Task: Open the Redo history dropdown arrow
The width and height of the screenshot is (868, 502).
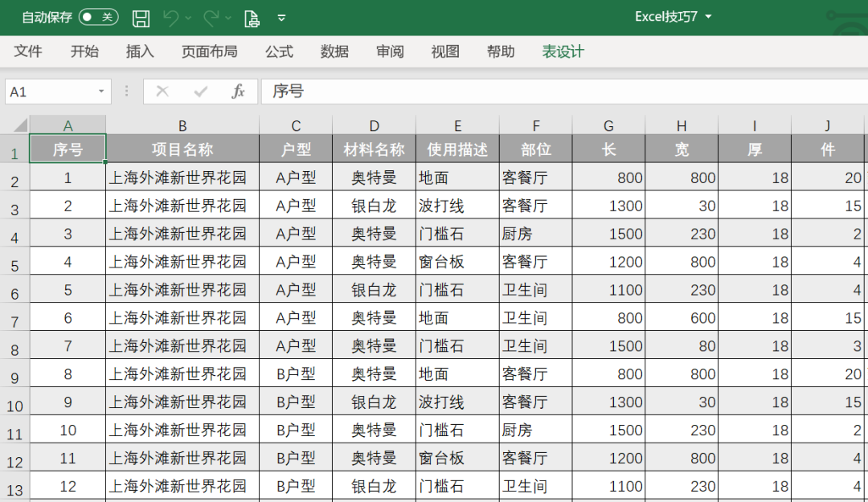Action: pos(230,18)
